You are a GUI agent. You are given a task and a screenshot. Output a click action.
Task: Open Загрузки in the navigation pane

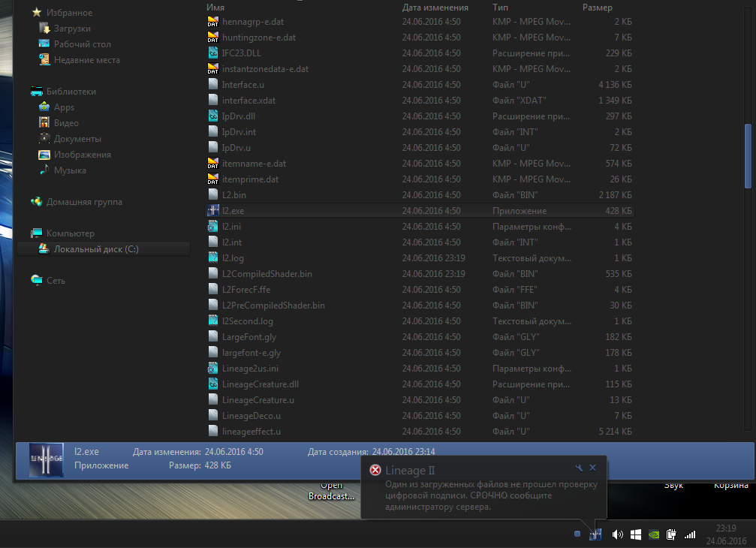click(x=72, y=29)
